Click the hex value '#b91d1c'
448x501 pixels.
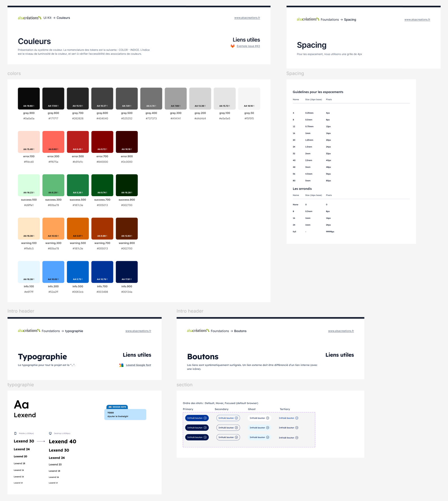click(78, 162)
